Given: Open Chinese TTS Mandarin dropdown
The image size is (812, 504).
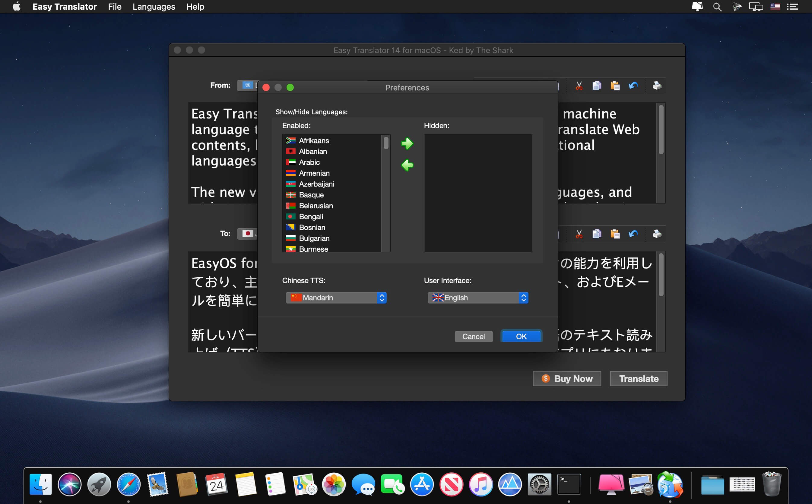Looking at the screenshot, I should (x=336, y=298).
